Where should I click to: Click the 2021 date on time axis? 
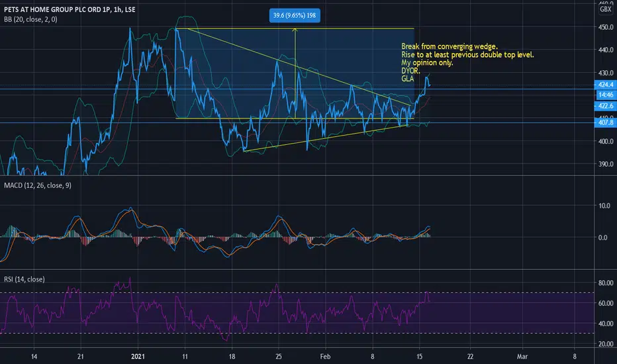tap(138, 357)
